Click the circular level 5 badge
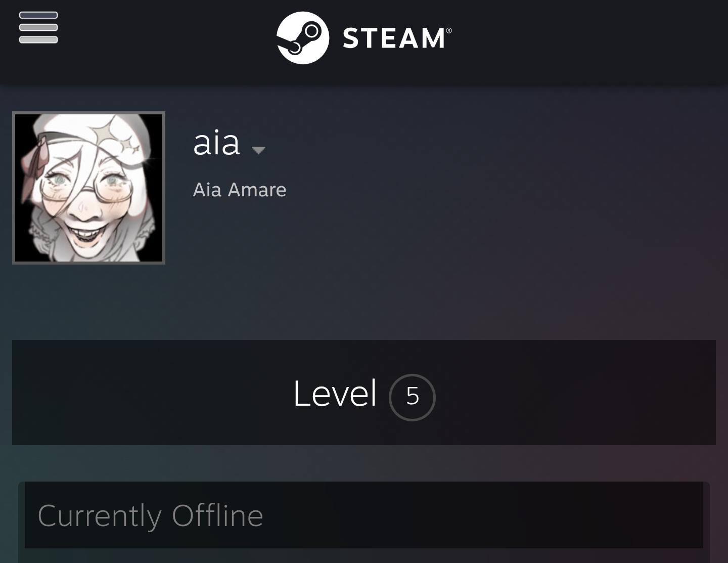Viewport: 728px width, 563px height. tap(412, 397)
